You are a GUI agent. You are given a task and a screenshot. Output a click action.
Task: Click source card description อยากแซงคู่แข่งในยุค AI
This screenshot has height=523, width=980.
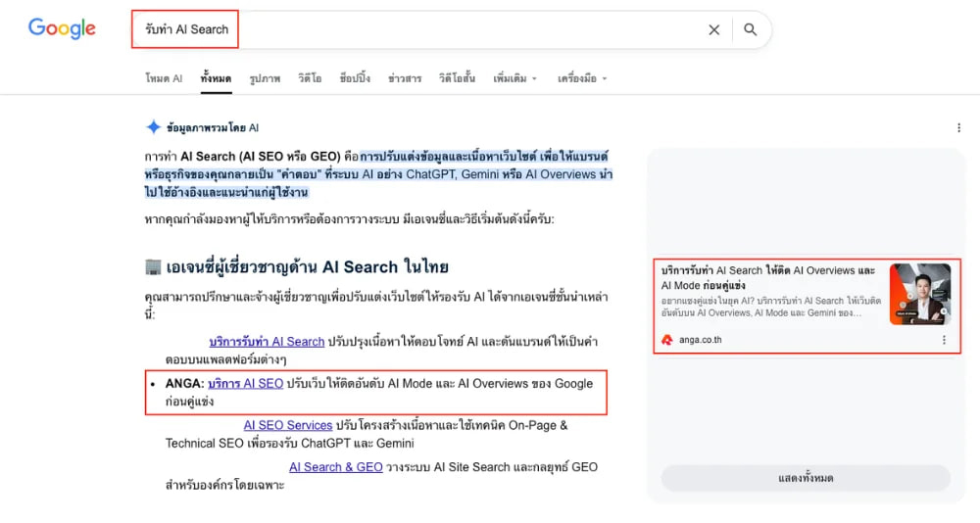[771, 307]
